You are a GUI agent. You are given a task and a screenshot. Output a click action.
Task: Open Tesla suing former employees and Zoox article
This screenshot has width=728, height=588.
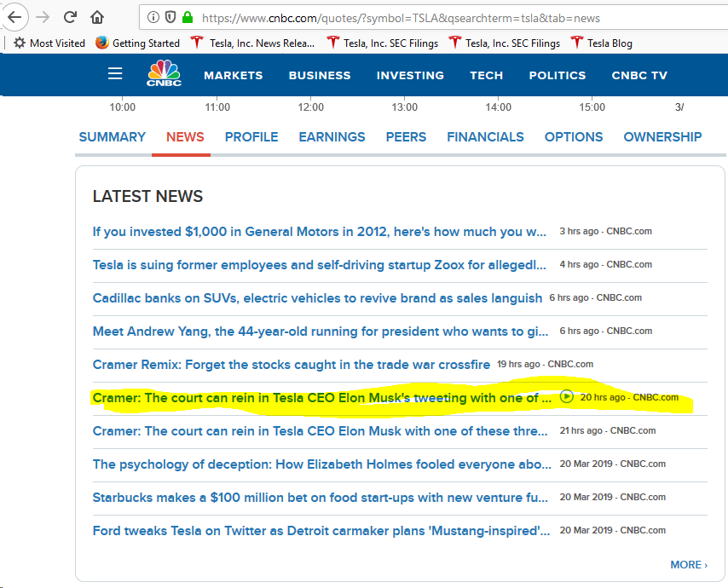pyautogui.click(x=320, y=265)
